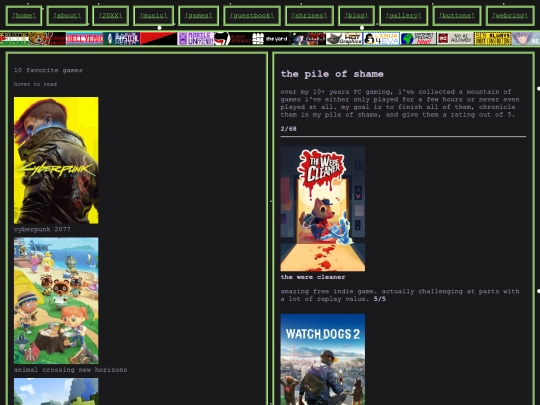Click the No AI Allowed badge
The height and width of the screenshot is (405, 540).
coord(456,39)
